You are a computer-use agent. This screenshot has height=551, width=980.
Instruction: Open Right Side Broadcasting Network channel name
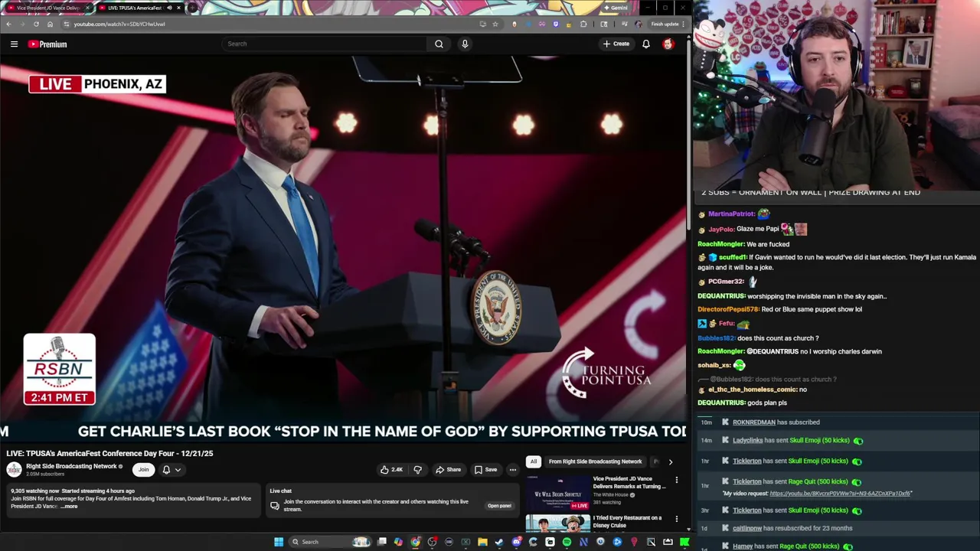coord(71,466)
